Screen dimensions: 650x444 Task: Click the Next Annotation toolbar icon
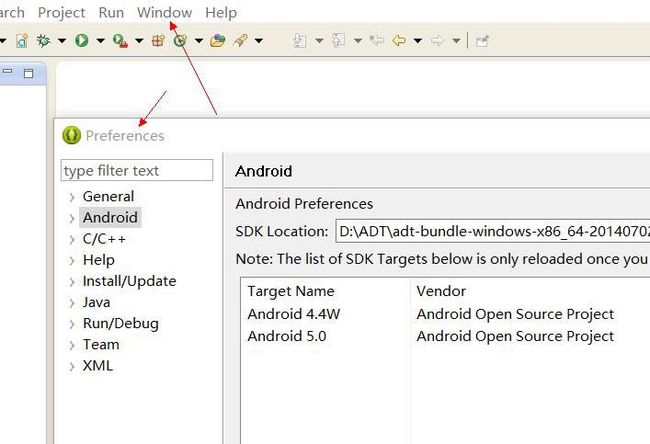click(300, 41)
